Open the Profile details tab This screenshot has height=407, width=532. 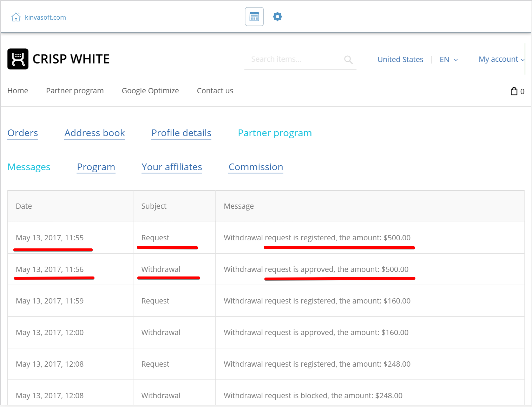pyautogui.click(x=181, y=133)
